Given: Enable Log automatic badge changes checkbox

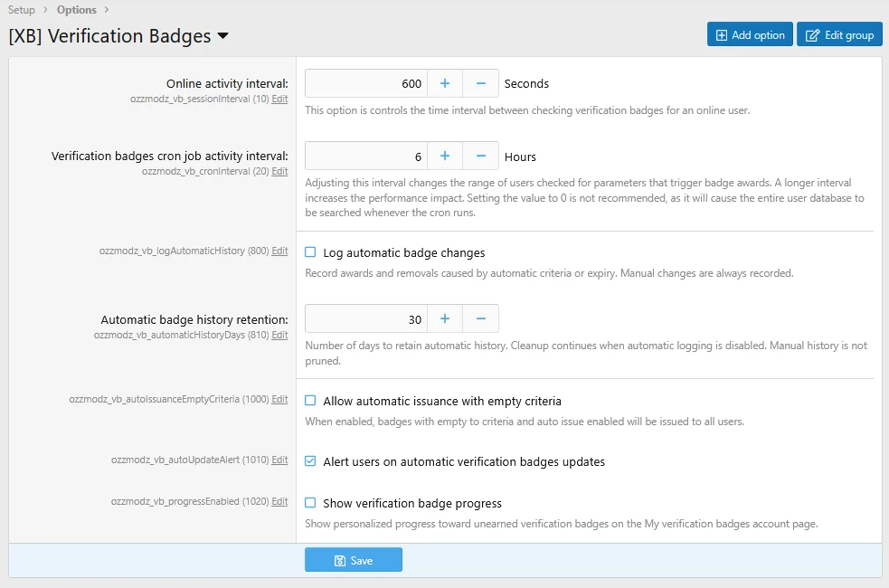Looking at the screenshot, I should pos(310,251).
